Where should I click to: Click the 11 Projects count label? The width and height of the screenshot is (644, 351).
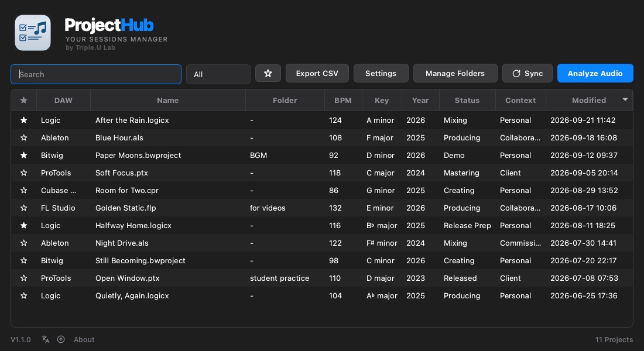click(x=614, y=339)
